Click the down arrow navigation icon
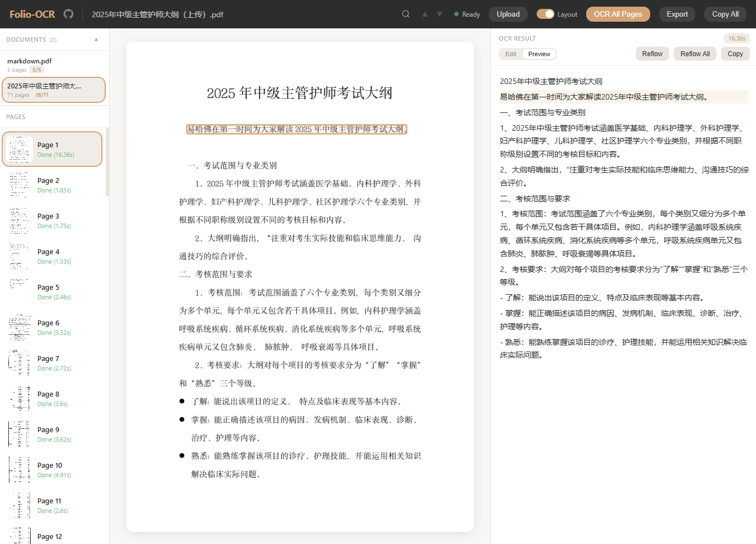The image size is (756, 544). (x=439, y=14)
